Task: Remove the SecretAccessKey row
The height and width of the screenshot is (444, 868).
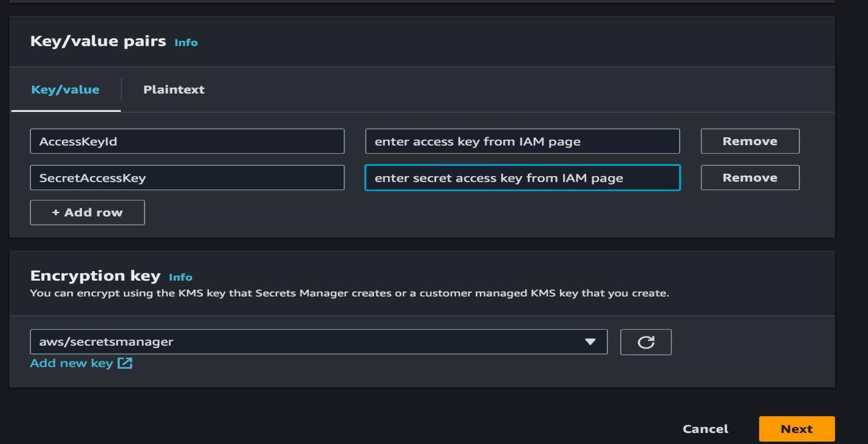Action: (750, 177)
